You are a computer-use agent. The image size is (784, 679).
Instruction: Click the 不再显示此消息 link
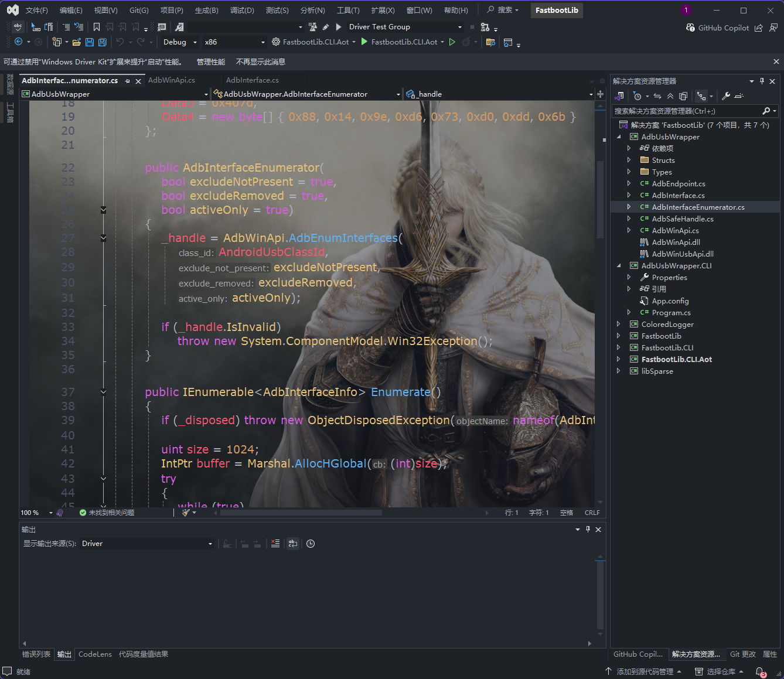point(261,62)
